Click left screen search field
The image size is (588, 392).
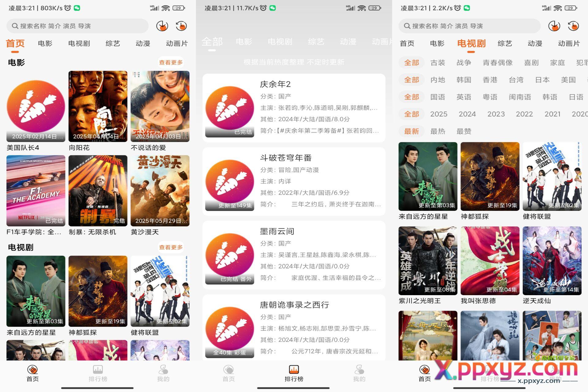(77, 26)
